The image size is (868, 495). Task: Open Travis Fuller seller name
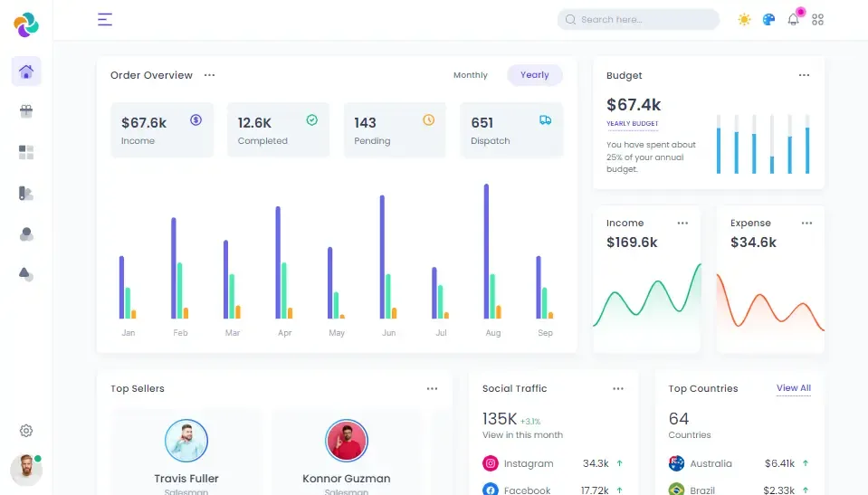point(186,479)
